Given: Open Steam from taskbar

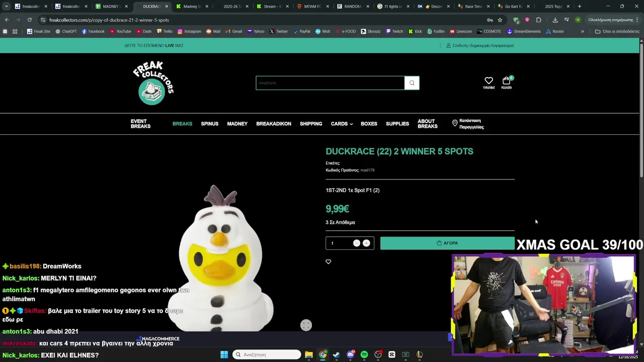Looking at the screenshot, I should pyautogui.click(x=336, y=354).
